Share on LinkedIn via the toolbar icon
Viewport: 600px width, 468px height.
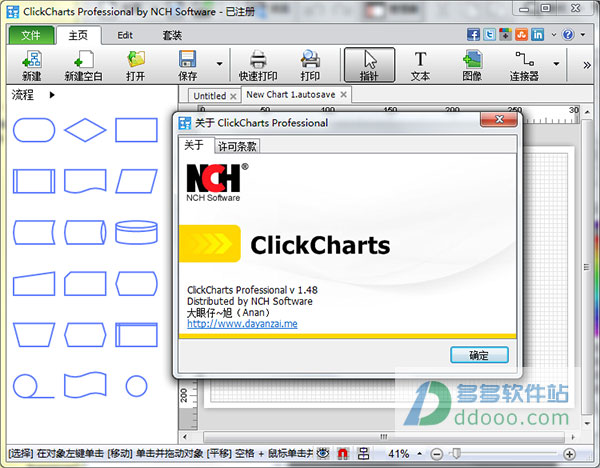pos(538,34)
